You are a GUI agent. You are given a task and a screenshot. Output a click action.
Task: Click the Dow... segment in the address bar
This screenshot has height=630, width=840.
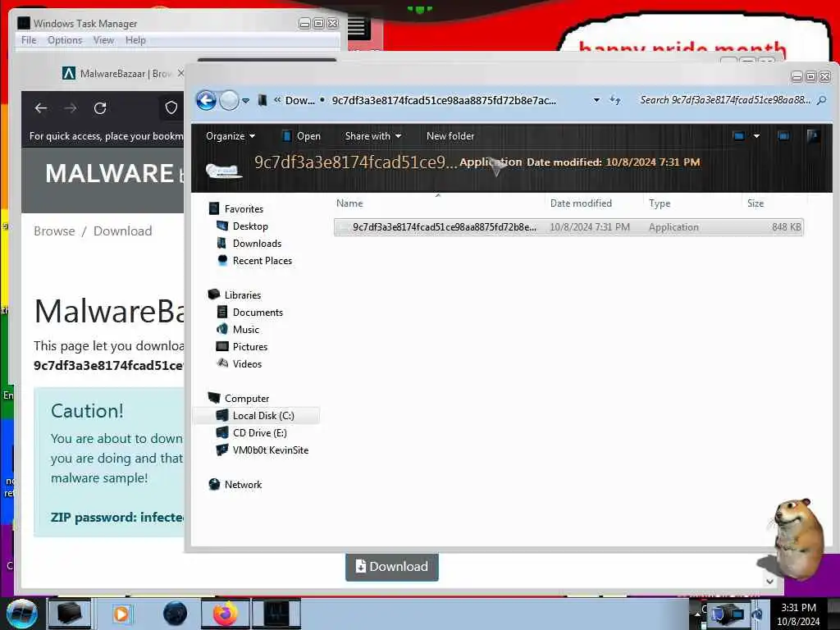tap(300, 100)
